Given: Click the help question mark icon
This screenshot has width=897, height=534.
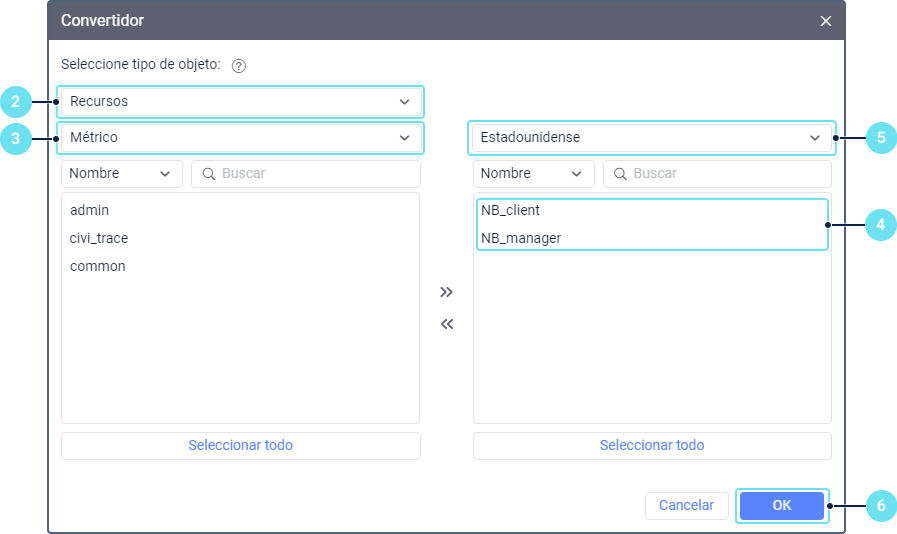Looking at the screenshot, I should click(238, 66).
